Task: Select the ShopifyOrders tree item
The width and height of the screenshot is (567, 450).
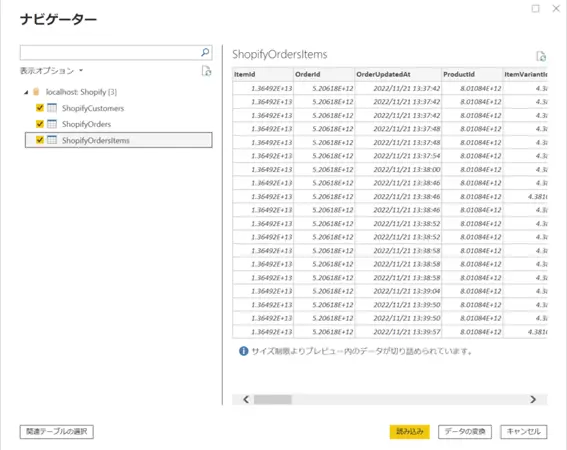Action: point(119,124)
